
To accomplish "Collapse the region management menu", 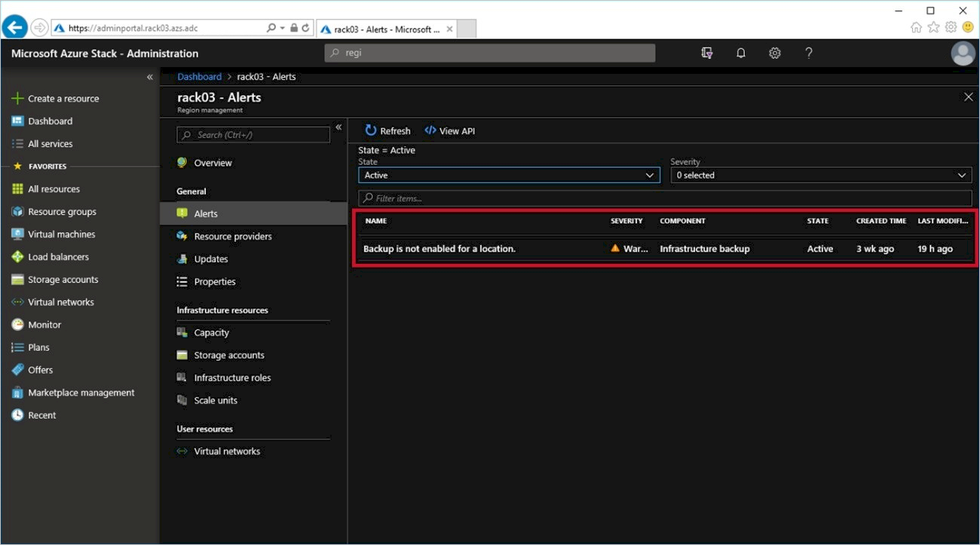I will point(338,127).
